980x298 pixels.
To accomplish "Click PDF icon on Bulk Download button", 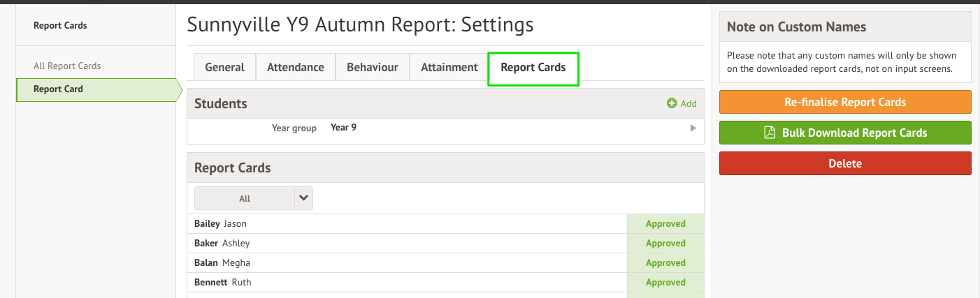I will click(770, 133).
